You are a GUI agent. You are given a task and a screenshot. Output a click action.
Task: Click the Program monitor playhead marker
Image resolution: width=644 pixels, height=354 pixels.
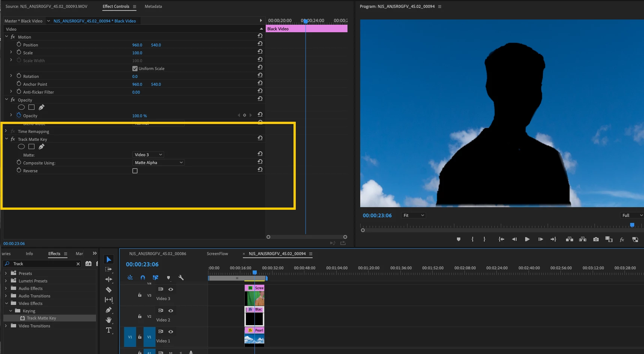(632, 225)
